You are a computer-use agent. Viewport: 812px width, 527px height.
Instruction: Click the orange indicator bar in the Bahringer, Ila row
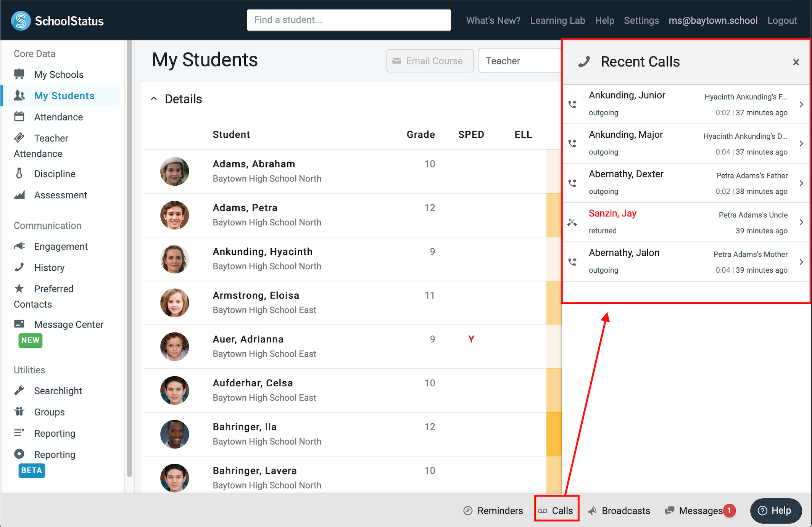pos(554,434)
